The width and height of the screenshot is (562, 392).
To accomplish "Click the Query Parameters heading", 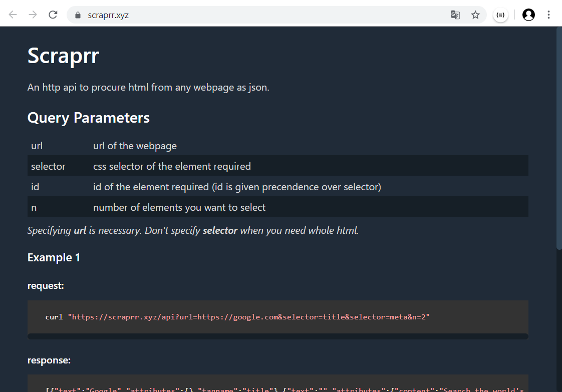I will coord(89,118).
